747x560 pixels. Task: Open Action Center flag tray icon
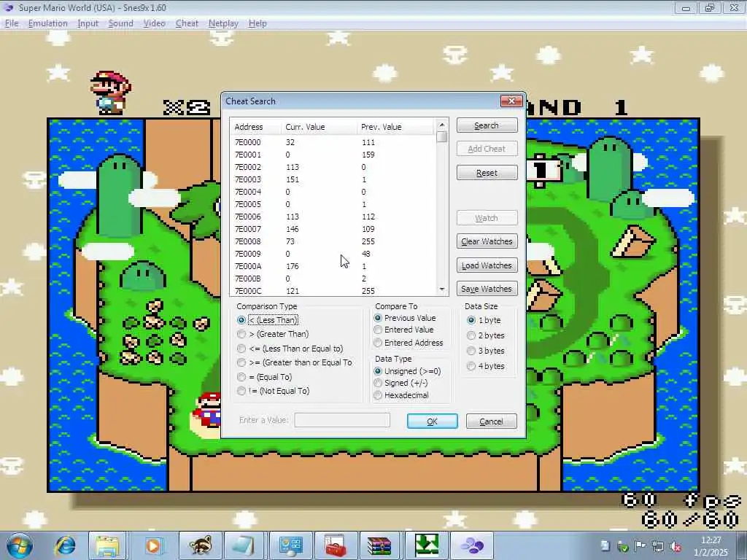(x=640, y=546)
